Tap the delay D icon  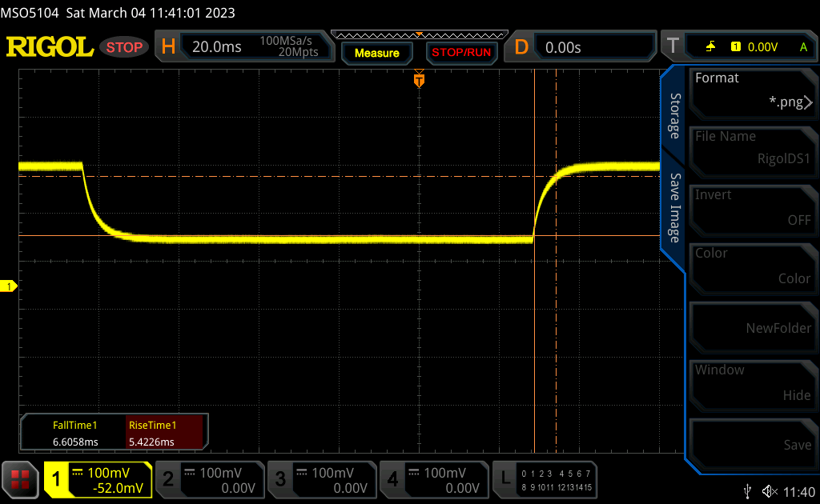pos(521,47)
